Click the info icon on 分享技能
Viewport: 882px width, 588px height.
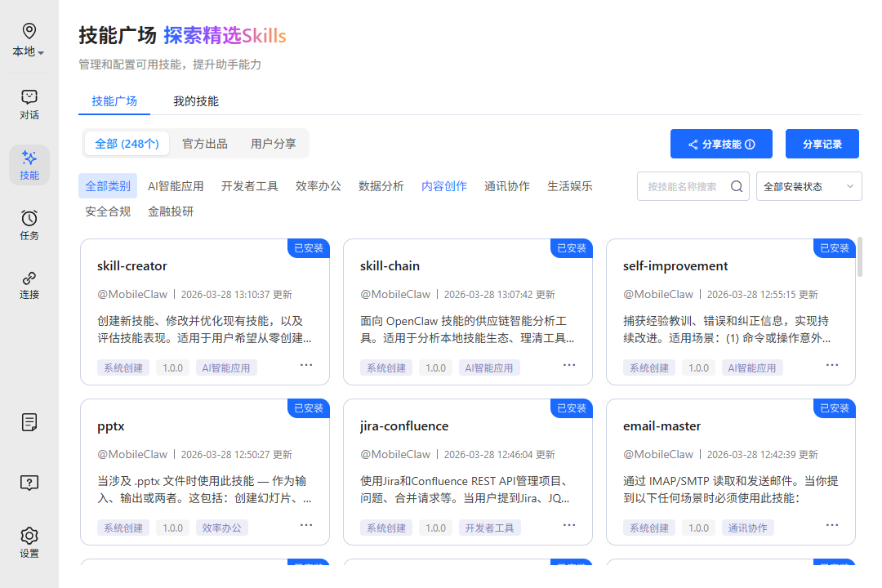(x=750, y=145)
